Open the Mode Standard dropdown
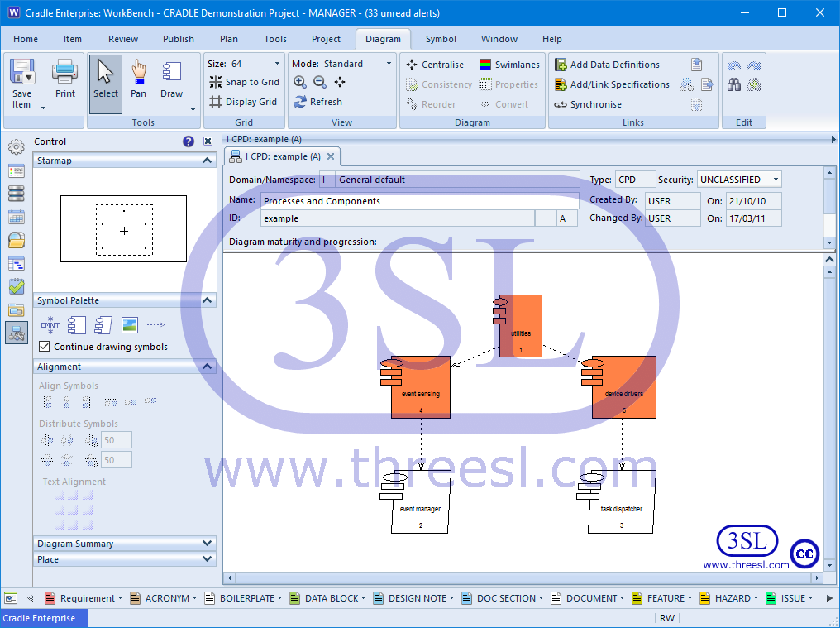The height and width of the screenshot is (628, 840). (x=389, y=63)
